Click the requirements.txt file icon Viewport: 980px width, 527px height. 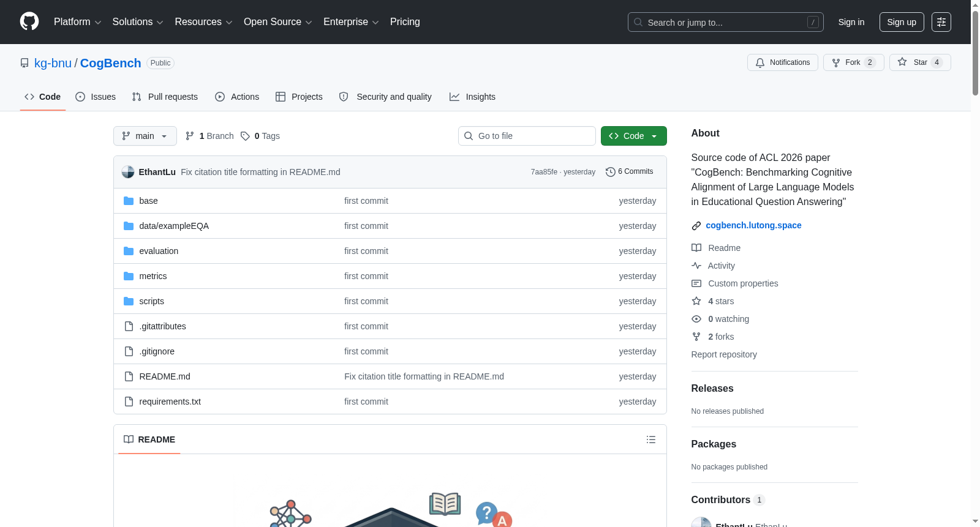tap(129, 402)
